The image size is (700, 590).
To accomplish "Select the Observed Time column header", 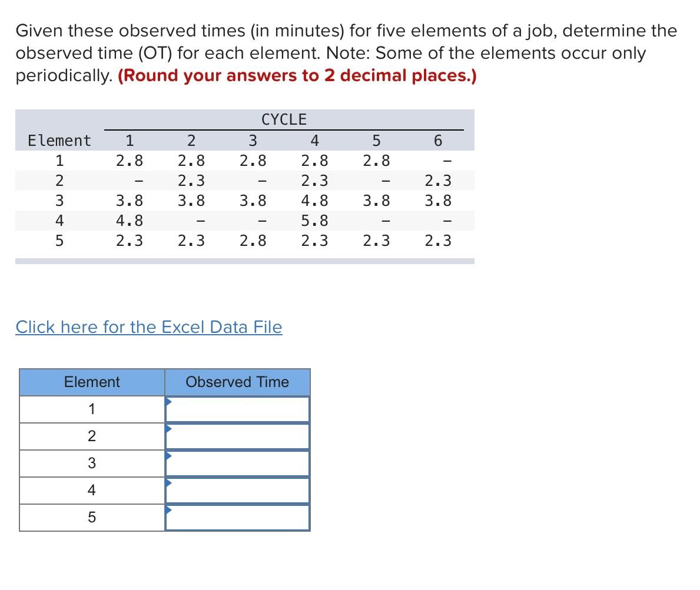I will (238, 382).
